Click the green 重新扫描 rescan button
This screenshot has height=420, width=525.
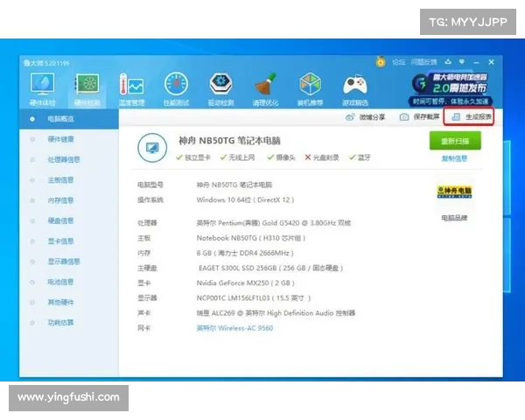[455, 141]
